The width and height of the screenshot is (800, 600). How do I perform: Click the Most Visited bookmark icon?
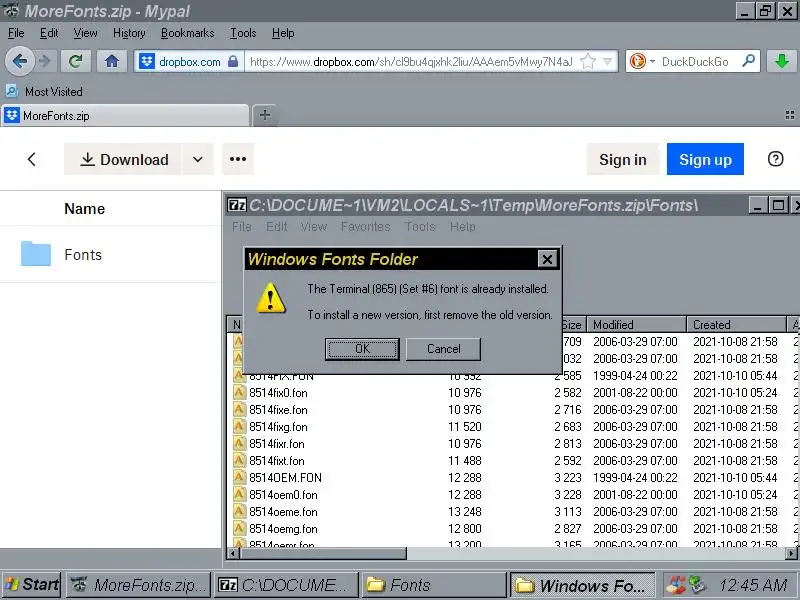[x=11, y=91]
